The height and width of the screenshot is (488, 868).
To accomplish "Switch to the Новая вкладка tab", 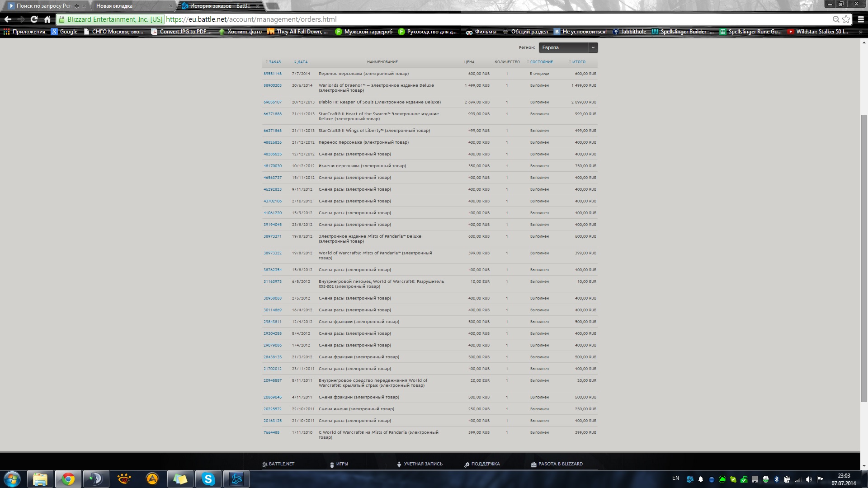I will pyautogui.click(x=131, y=6).
